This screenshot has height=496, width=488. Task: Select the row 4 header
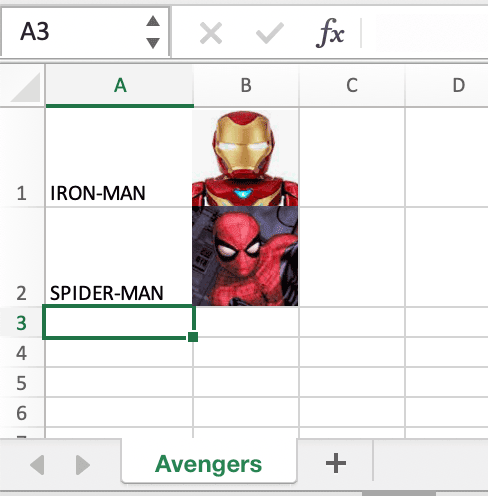(x=22, y=353)
